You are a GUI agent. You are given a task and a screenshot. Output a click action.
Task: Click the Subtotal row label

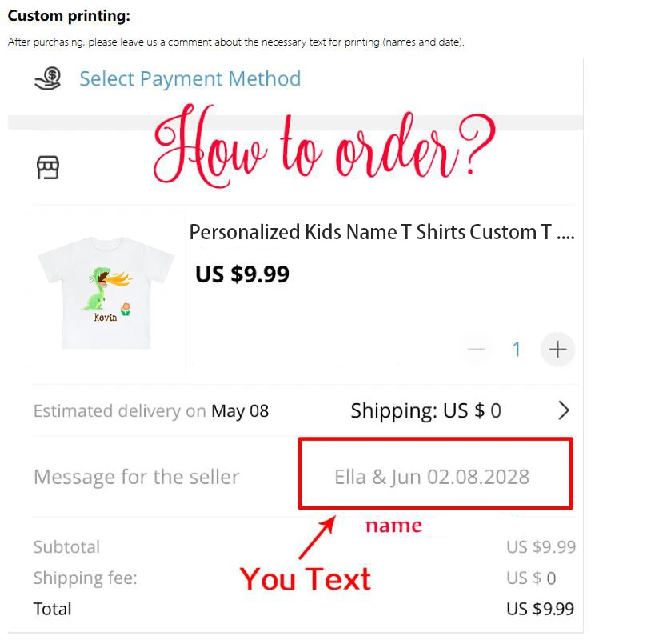coord(67,547)
